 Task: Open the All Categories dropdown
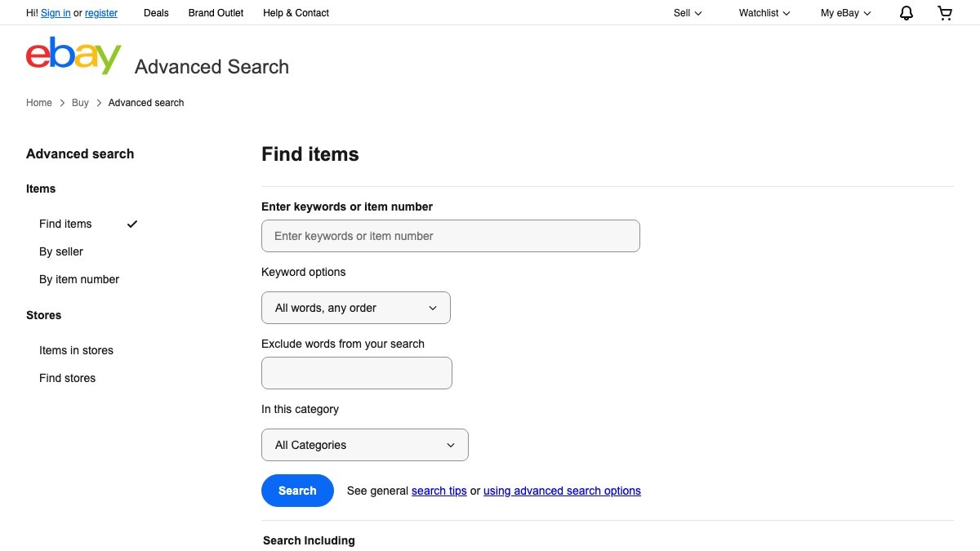tap(365, 445)
